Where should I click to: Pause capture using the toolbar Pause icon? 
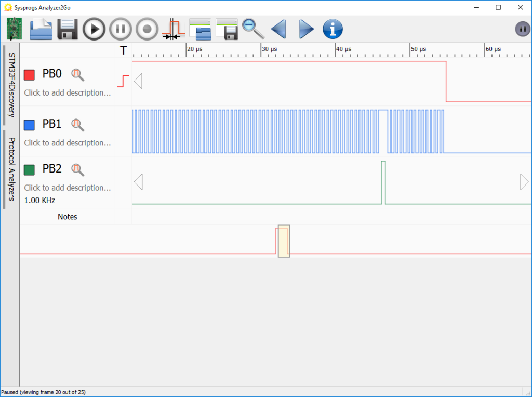(120, 29)
